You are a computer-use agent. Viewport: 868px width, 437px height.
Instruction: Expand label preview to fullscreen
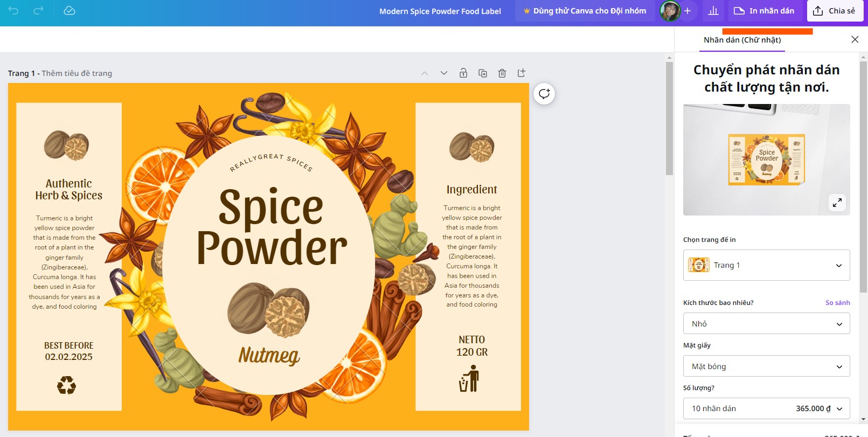[837, 203]
